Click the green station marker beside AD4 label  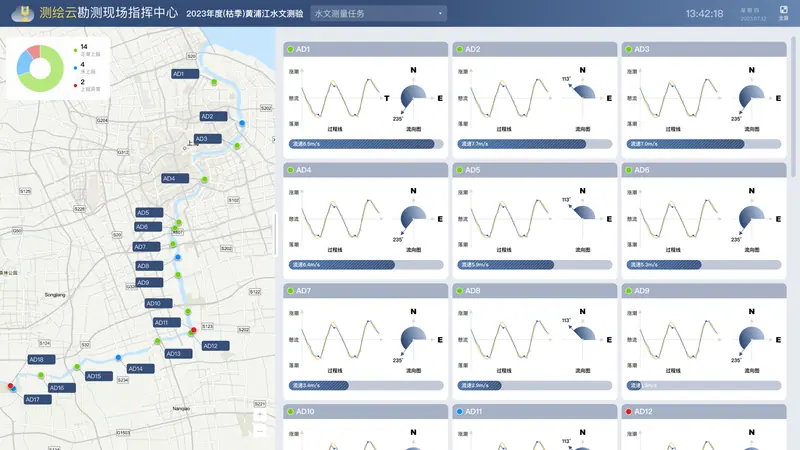point(204,180)
